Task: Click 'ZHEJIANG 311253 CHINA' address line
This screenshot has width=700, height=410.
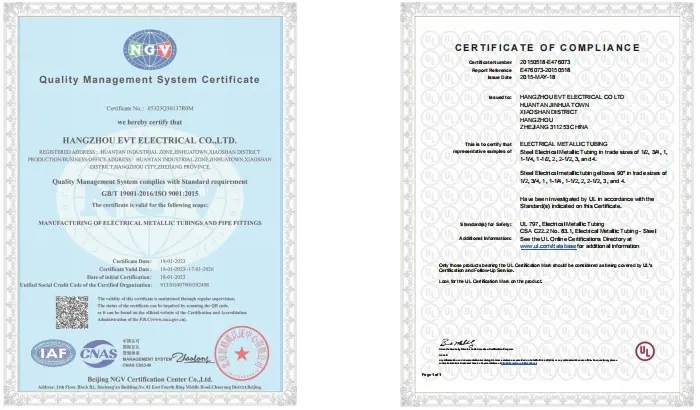Action: (x=554, y=127)
